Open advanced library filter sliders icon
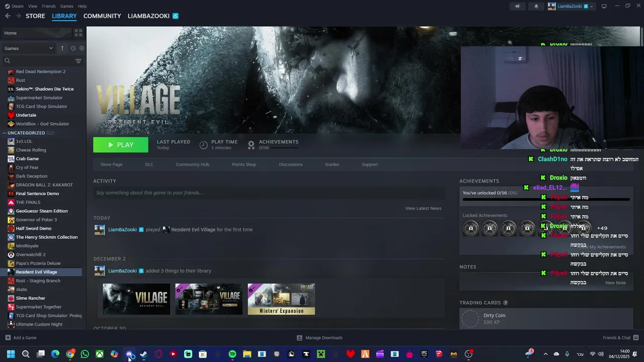This screenshot has height=362, width=644. click(78, 61)
